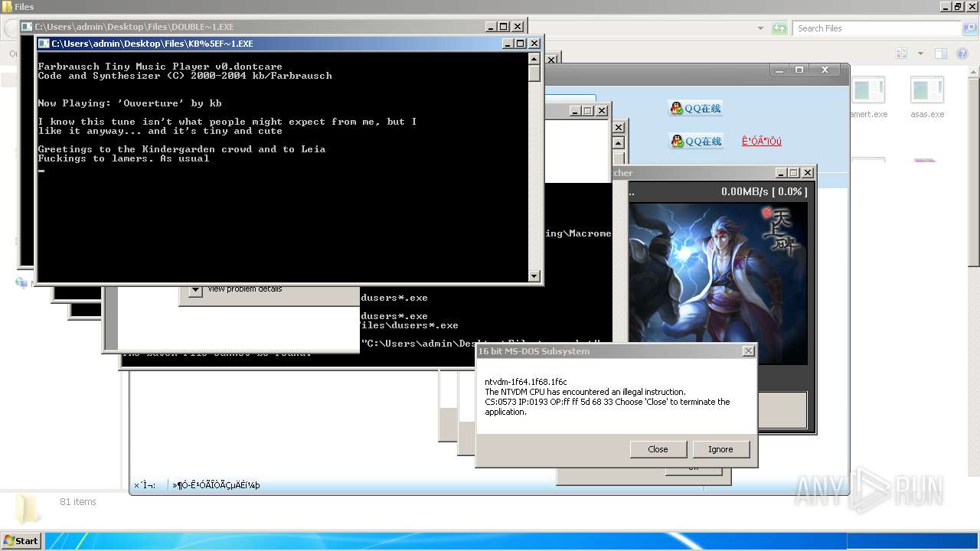This screenshot has height=551, width=980.
Task: Open the KB%5EF~1.EXE console system menu icon
Action: (x=44, y=44)
